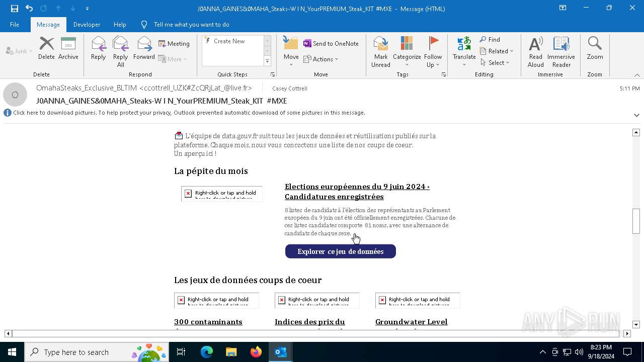Open the volume control in the tray
The height and width of the screenshot is (362, 644).
(579, 352)
